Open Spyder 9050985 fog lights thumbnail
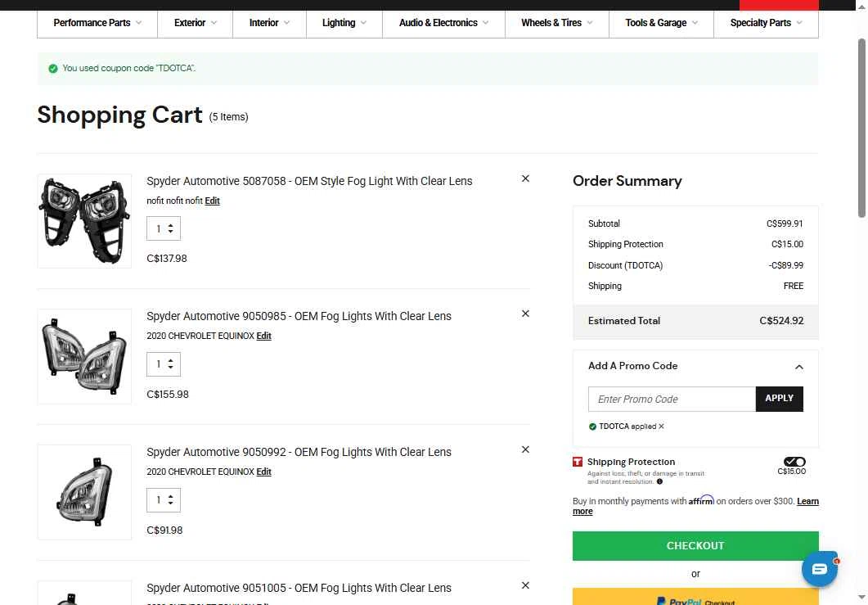This screenshot has width=868, height=605. 84,356
